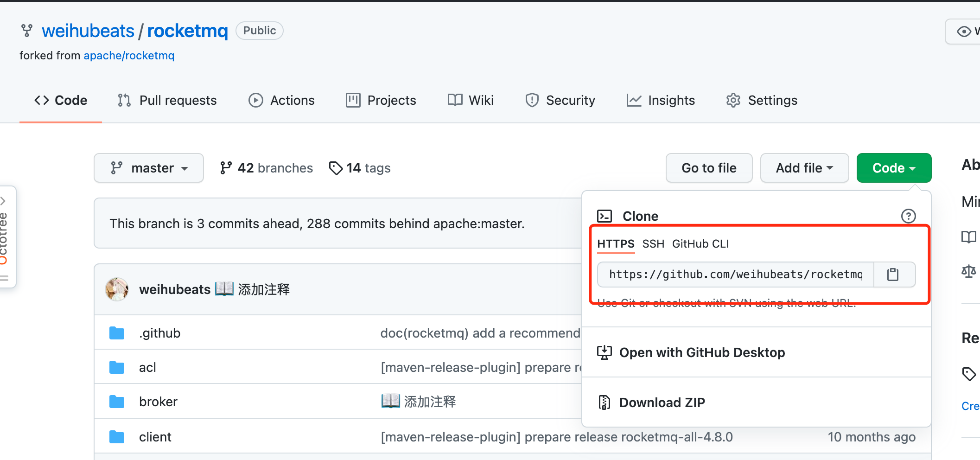The image size is (980, 460).
Task: Click the Public visibility badge
Action: click(x=260, y=31)
